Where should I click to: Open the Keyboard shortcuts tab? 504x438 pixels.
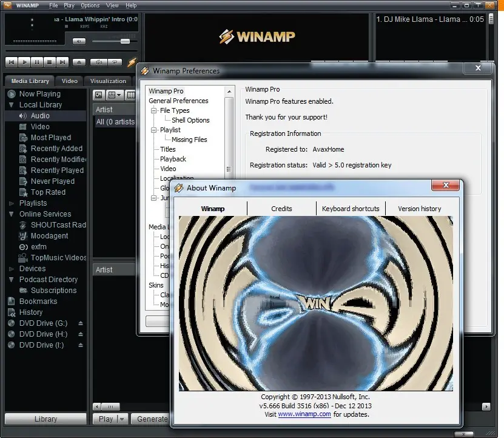(x=351, y=209)
